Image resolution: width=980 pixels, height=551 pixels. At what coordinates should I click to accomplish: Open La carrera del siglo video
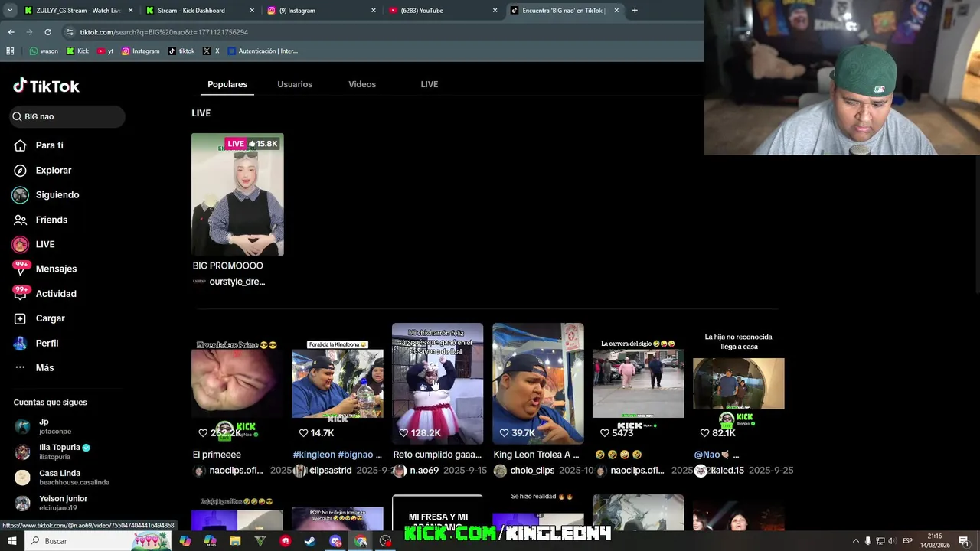tap(639, 383)
